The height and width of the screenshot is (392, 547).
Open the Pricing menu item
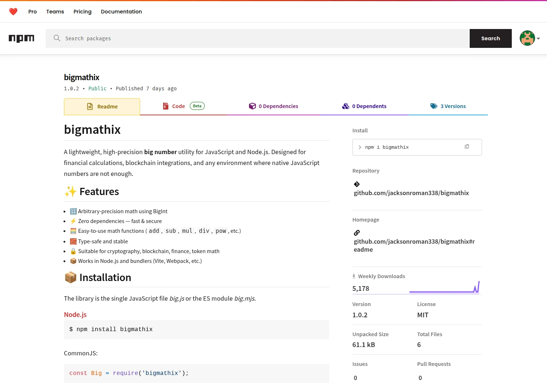[82, 11]
